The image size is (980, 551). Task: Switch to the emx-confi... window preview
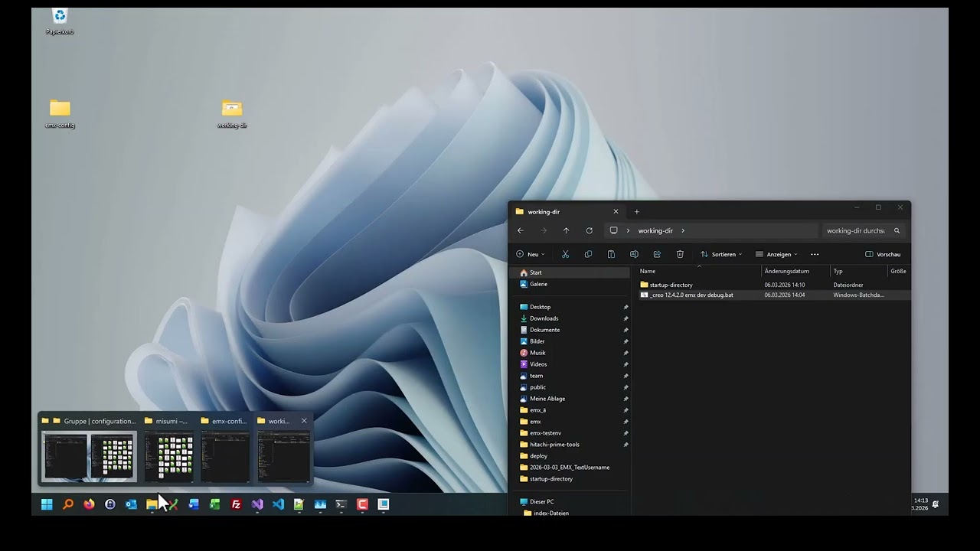tap(226, 449)
